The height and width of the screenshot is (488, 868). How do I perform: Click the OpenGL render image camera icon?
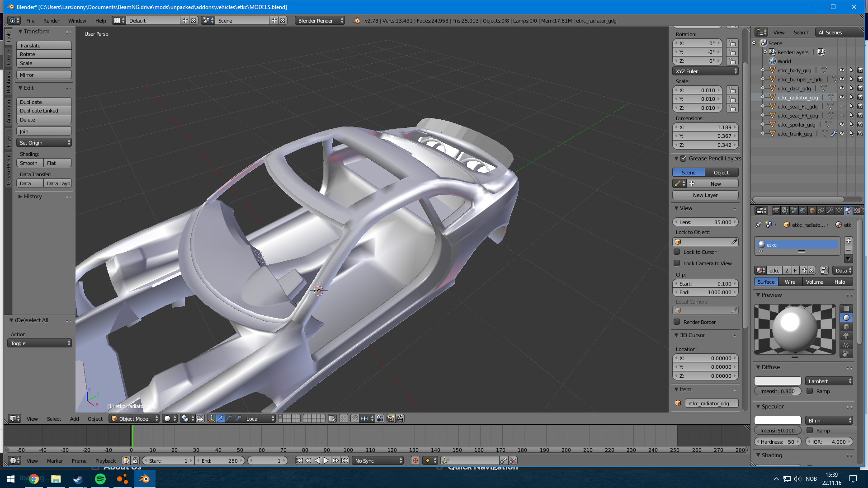391,418
